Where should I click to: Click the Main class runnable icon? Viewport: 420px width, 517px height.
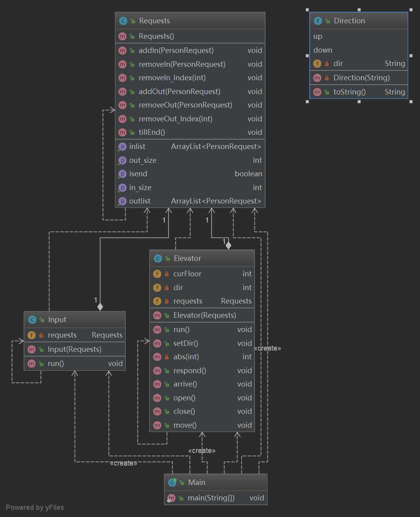[172, 482]
